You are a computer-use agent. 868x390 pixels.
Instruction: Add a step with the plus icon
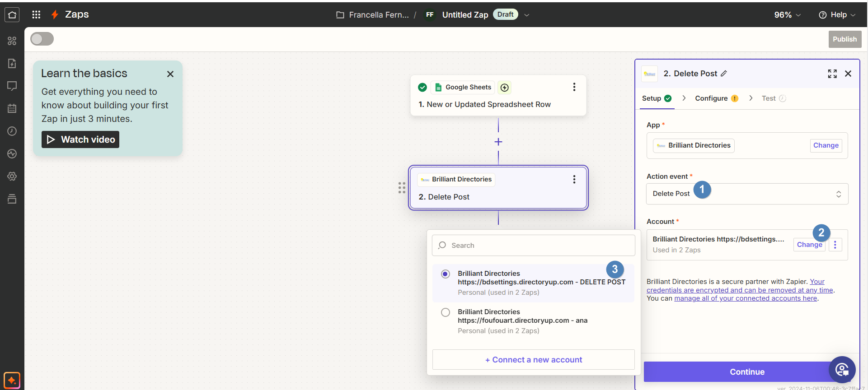(498, 142)
